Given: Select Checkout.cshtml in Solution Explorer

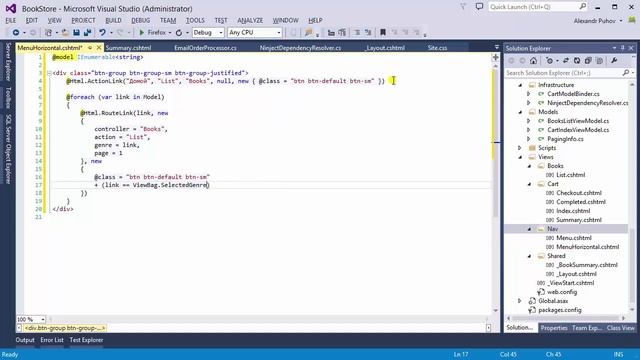Looking at the screenshot, I should (x=579, y=193).
